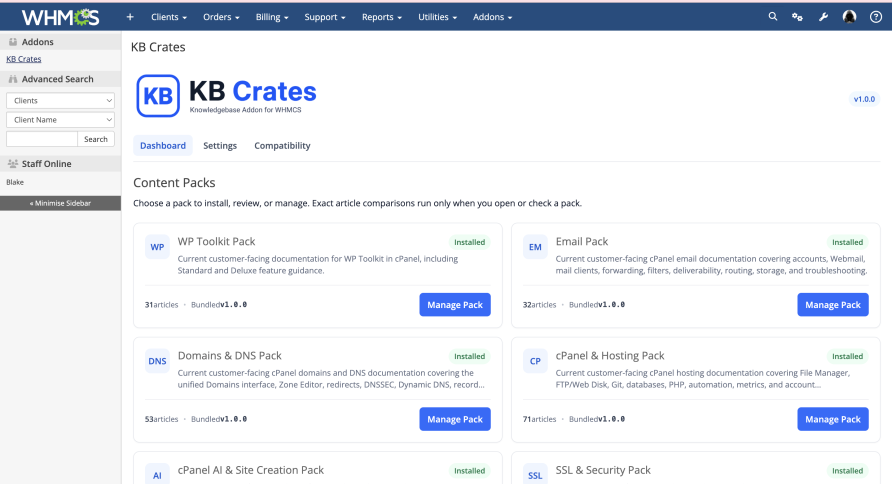The width and height of the screenshot is (892, 484).
Task: Click Manage Pack for Email Pack
Action: click(x=833, y=305)
